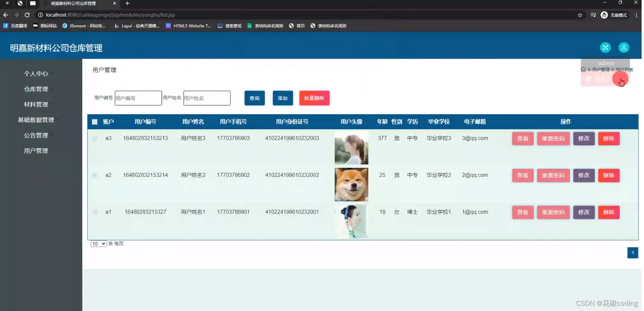Click the 明嘉新材料公司仓库管理 header title
Screen dimensions: 644x311
[56, 48]
